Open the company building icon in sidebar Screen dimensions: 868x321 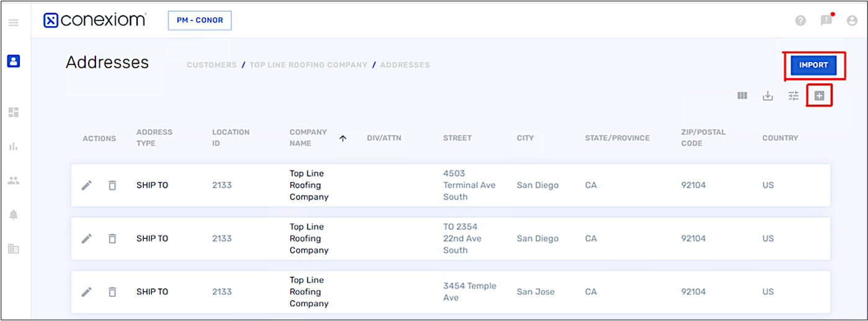pyautogui.click(x=14, y=248)
